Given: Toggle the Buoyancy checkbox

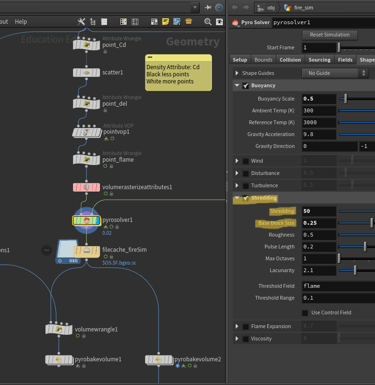Looking at the screenshot, I should click(246, 86).
